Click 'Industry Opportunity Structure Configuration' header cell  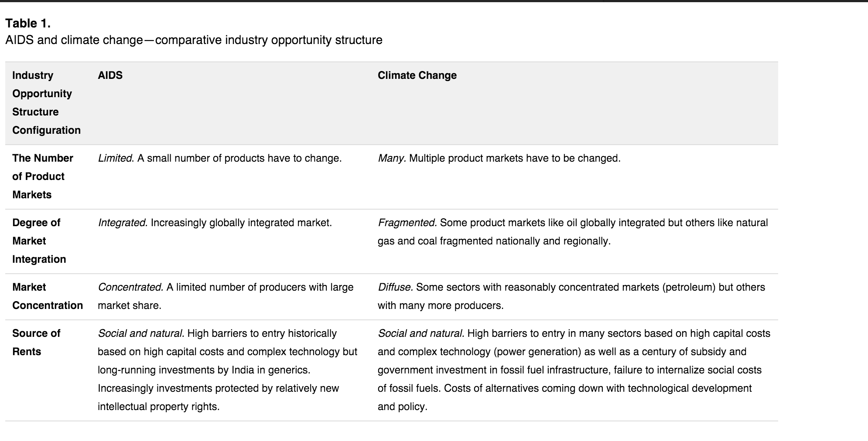(46, 103)
